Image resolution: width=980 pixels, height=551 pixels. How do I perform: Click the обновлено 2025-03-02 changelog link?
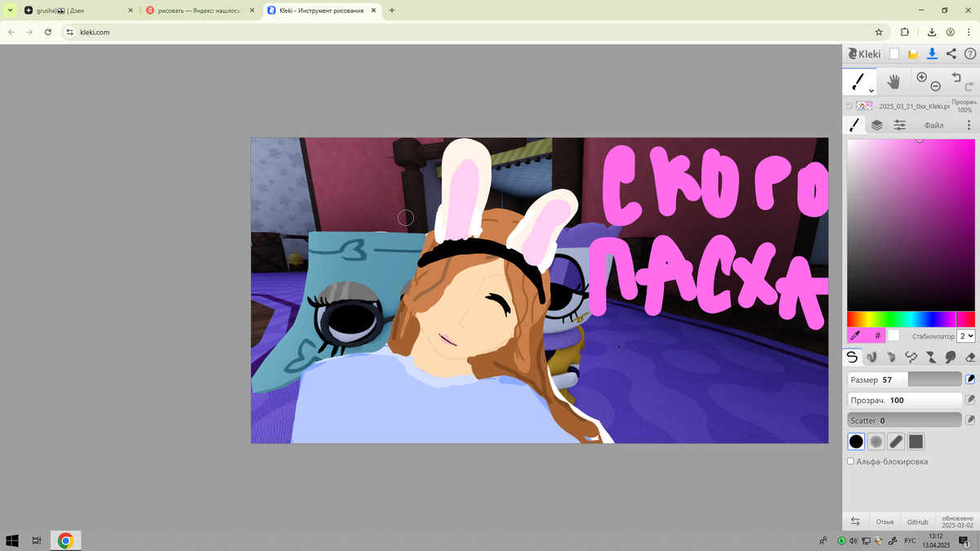pyautogui.click(x=957, y=522)
